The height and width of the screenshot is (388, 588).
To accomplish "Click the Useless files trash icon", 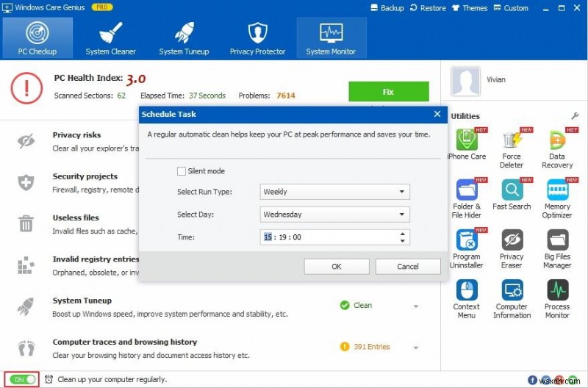I will [x=26, y=223].
